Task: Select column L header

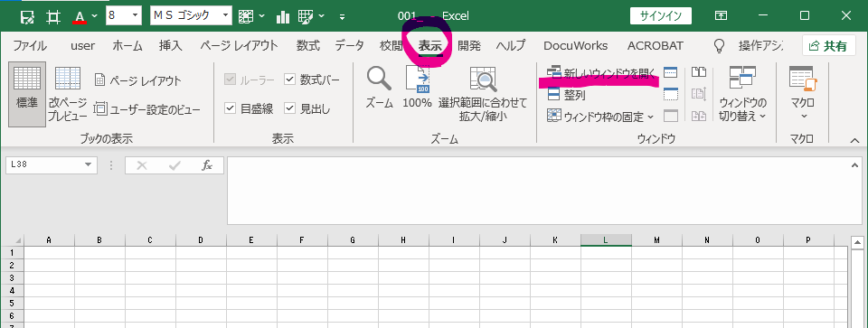Action: tap(606, 240)
